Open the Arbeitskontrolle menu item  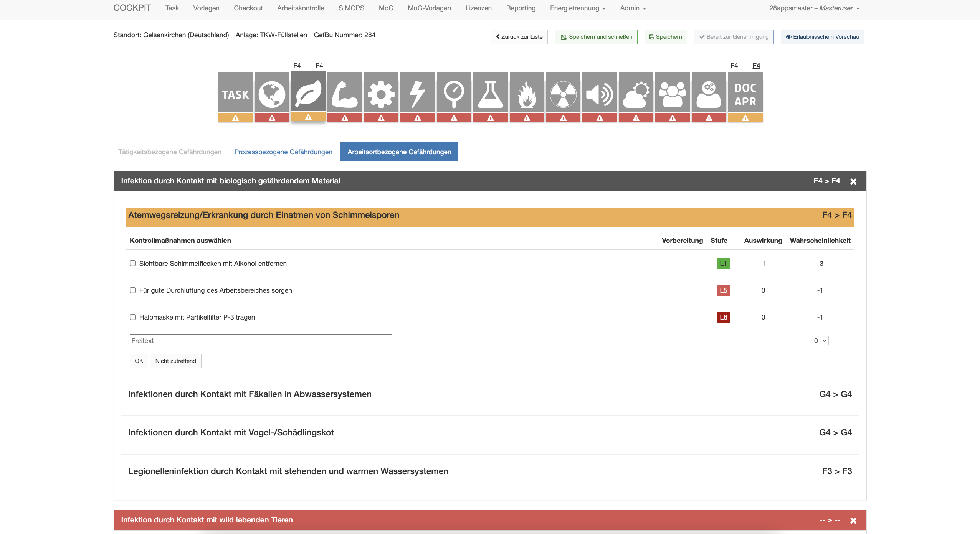(301, 8)
